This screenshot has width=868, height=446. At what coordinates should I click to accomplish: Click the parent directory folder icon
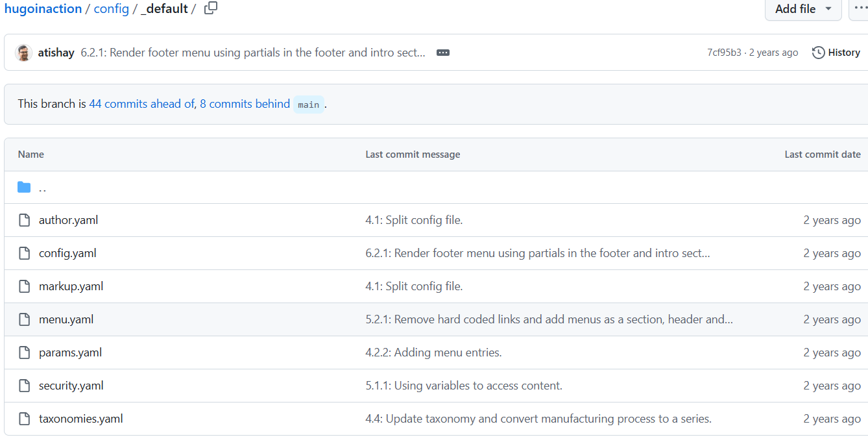25,188
